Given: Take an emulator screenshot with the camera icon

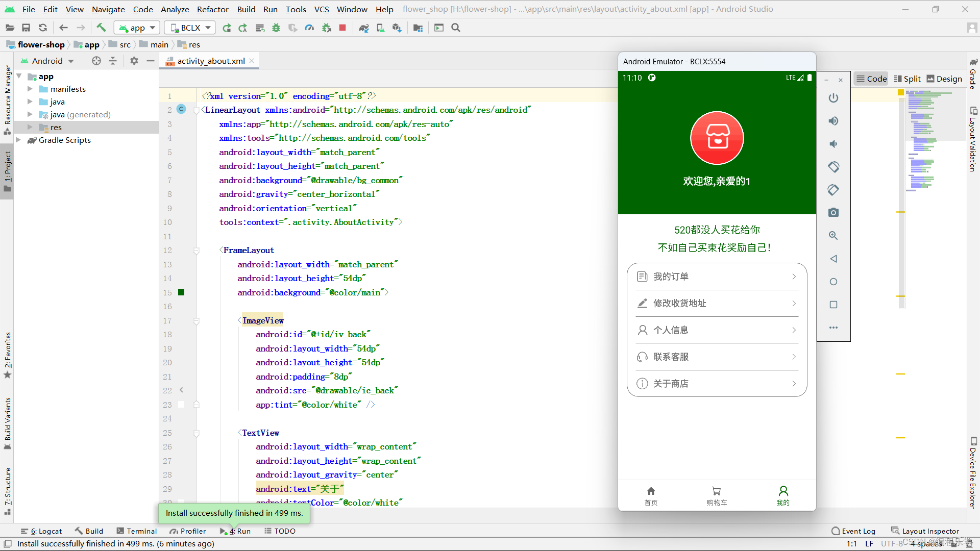Looking at the screenshot, I should (834, 213).
